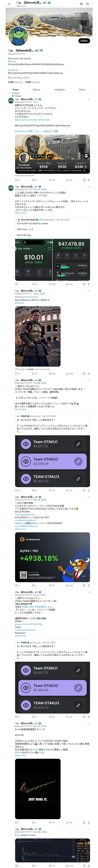Open the AveSniperbot SQTRX/TRX image

52,557
